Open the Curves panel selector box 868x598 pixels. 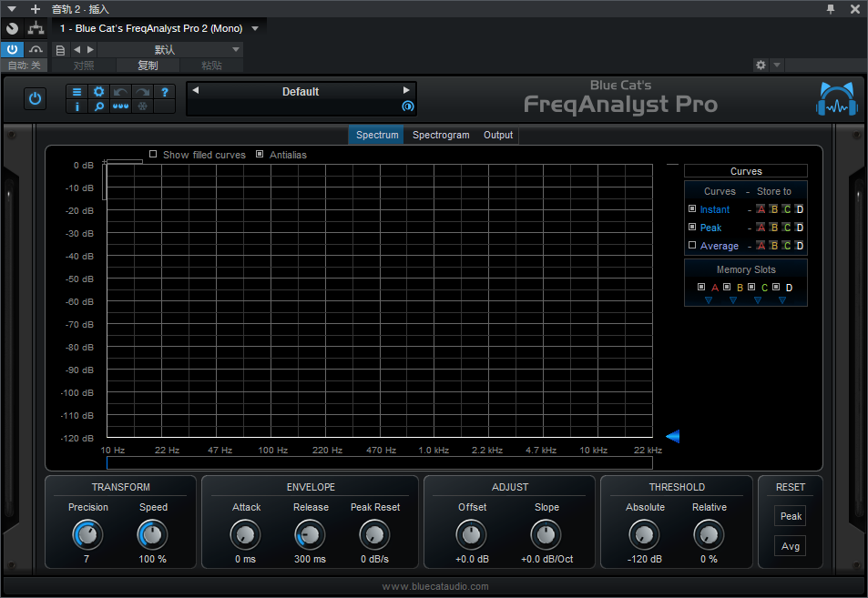click(746, 171)
